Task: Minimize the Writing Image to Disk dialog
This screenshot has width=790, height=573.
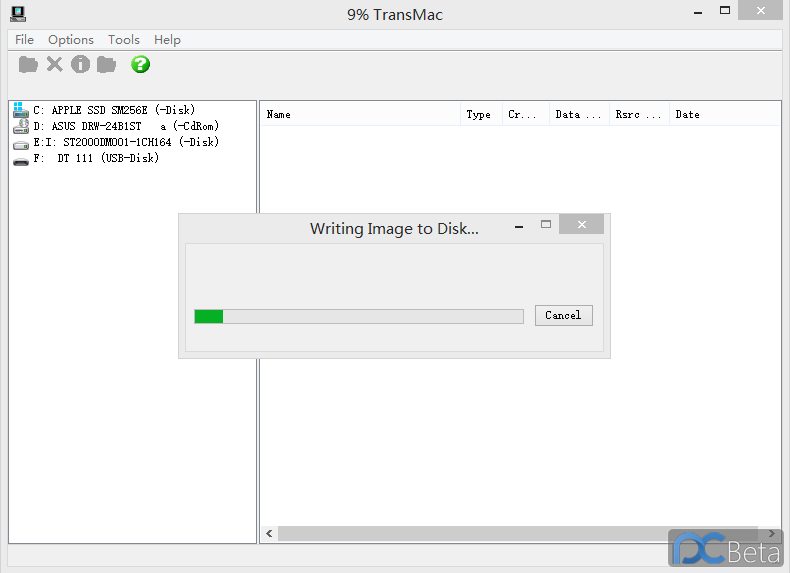Action: (519, 227)
